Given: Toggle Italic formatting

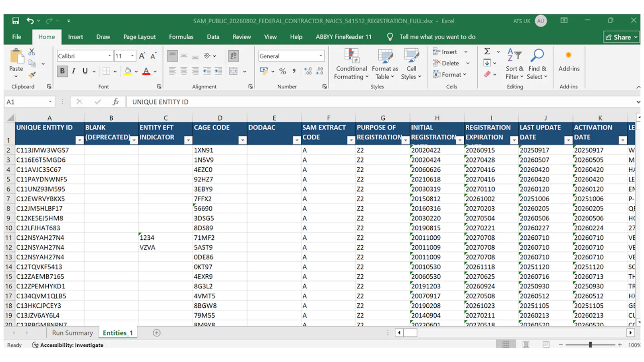Looking at the screenshot, I should [74, 71].
